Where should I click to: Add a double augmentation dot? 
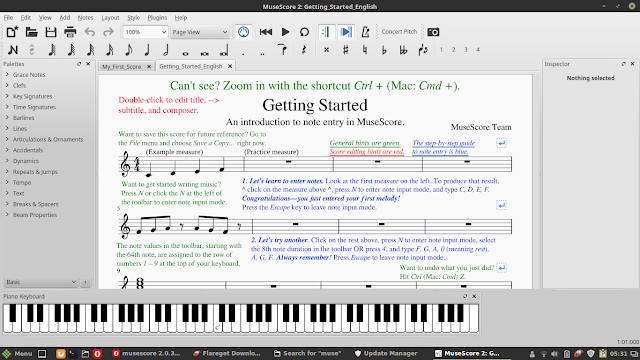[x=262, y=53]
